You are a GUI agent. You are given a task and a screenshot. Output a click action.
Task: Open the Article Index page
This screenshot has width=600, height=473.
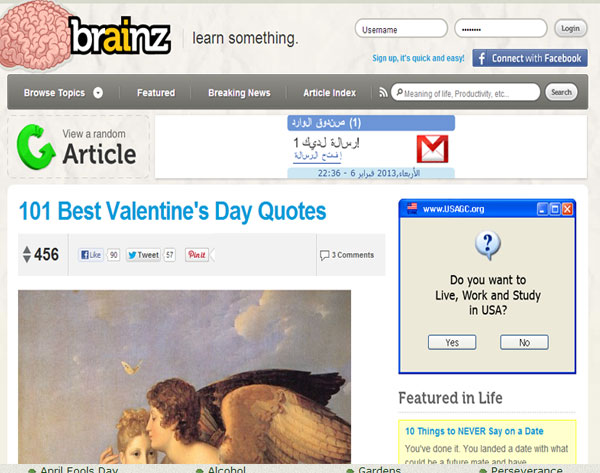click(329, 93)
